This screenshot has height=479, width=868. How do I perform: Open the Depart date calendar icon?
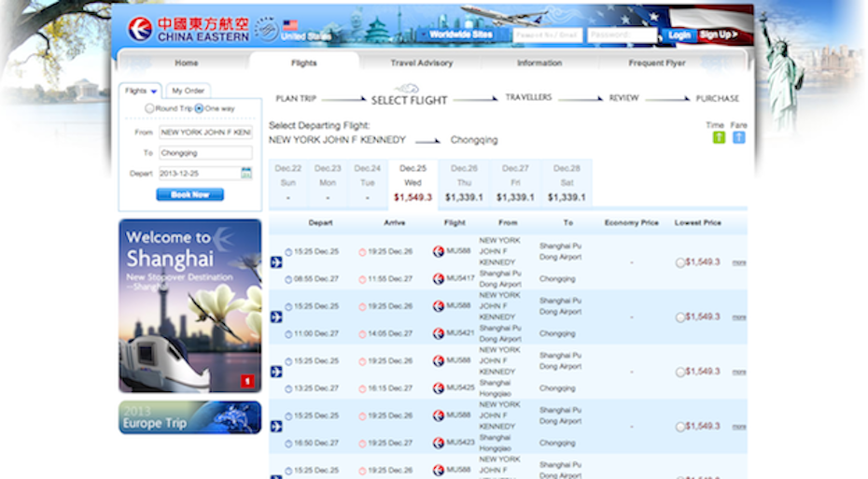tap(246, 173)
